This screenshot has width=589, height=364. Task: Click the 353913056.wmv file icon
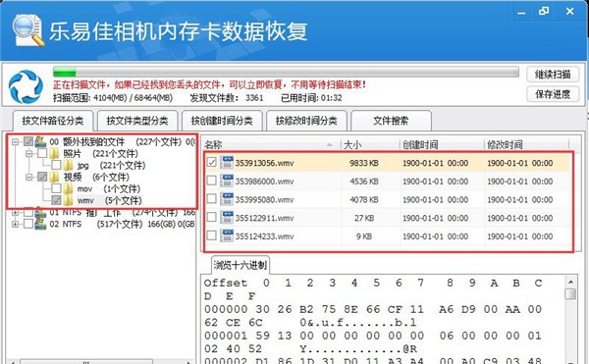point(227,163)
